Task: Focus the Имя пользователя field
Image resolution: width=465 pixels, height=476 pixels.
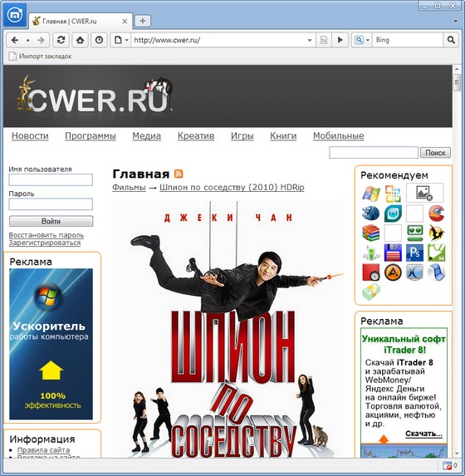Action: (51, 179)
